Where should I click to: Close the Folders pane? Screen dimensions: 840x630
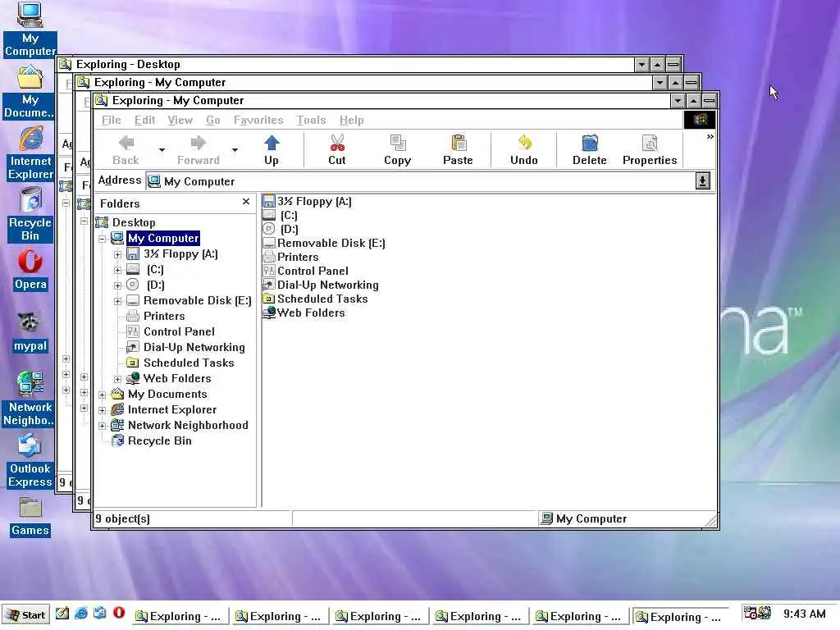click(246, 202)
